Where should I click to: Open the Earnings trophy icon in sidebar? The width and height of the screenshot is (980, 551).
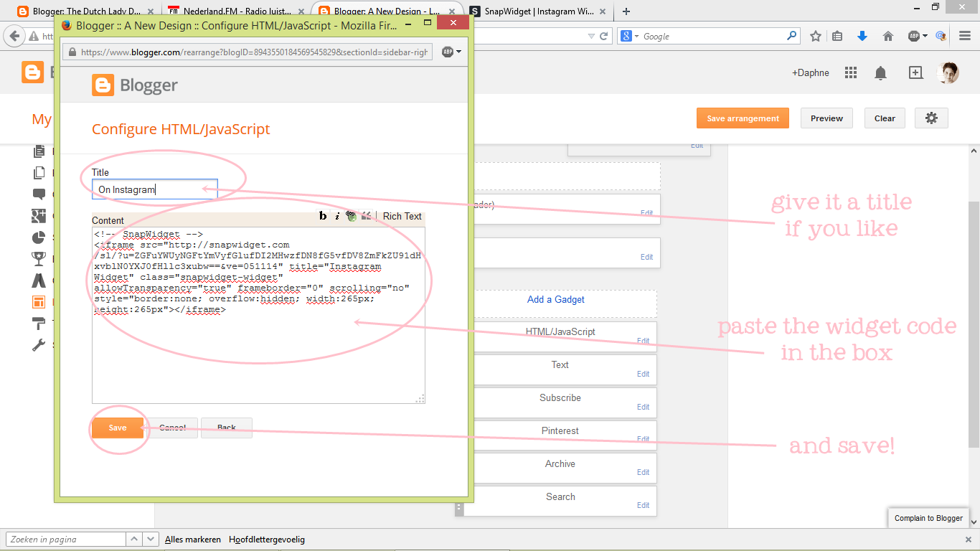point(39,258)
